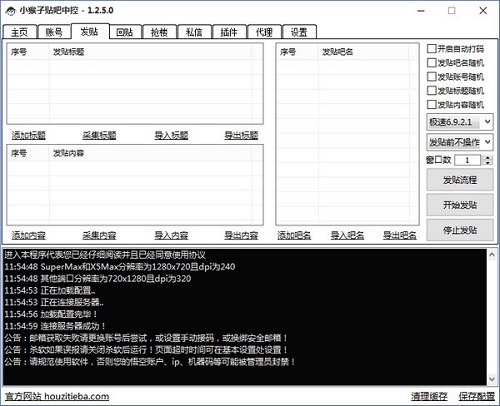Click 序号 header in the 发贴吧名 list
500x406 pixels.
tap(297, 52)
